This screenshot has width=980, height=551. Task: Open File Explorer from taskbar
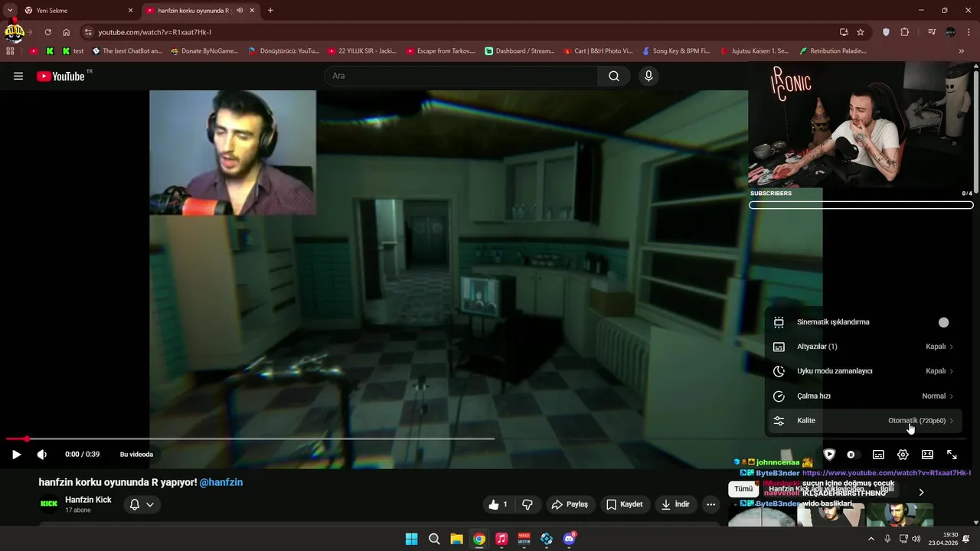tap(456, 539)
